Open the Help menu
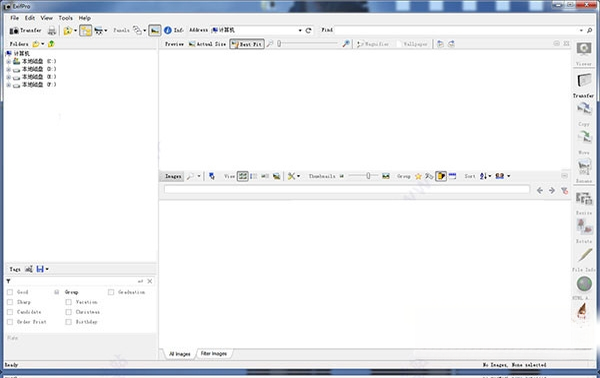Image resolution: width=600 pixels, height=378 pixels. point(85,18)
